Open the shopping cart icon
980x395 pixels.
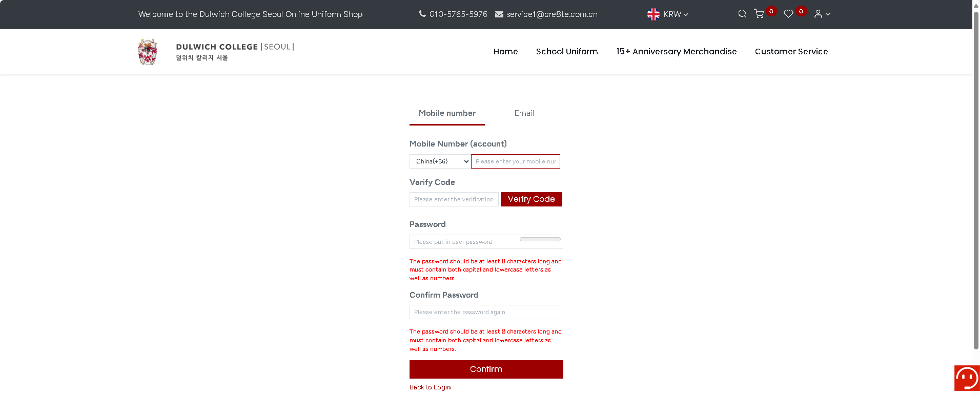tap(759, 14)
